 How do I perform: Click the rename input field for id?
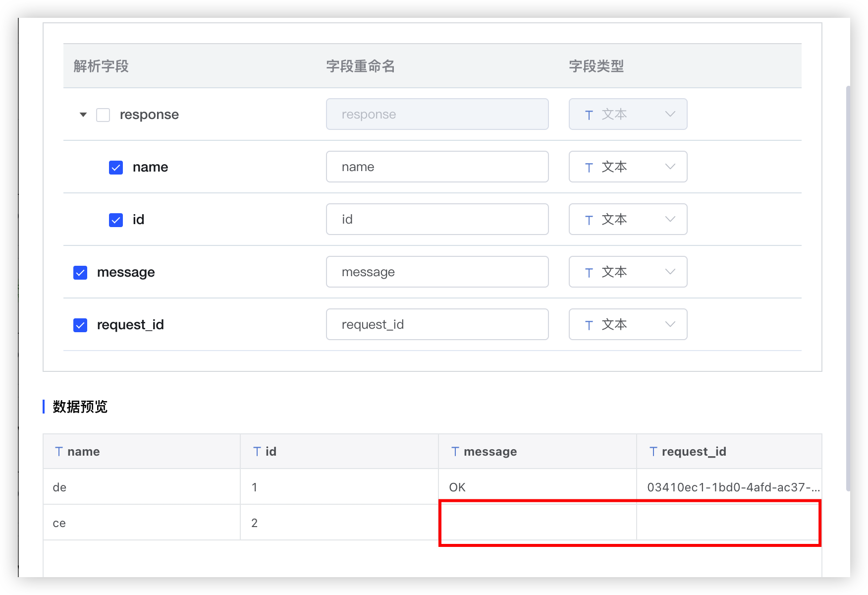pyautogui.click(x=437, y=219)
